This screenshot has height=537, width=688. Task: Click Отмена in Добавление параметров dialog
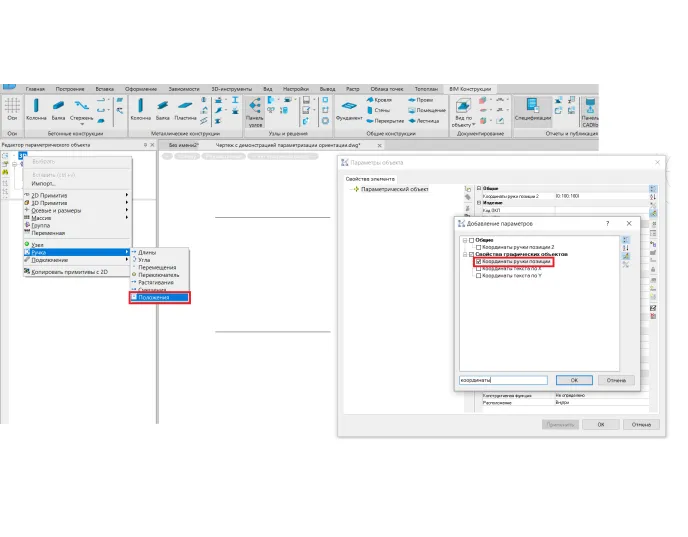pos(616,380)
